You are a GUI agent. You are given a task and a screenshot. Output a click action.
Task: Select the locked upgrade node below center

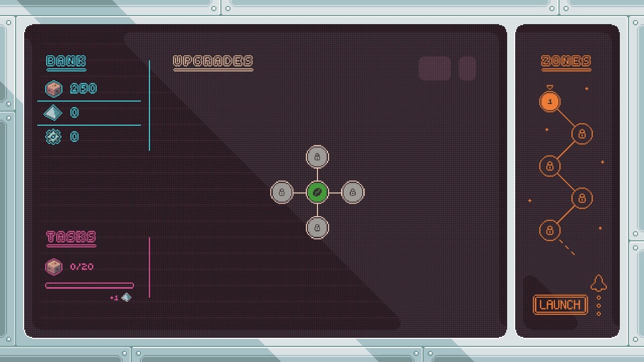317,228
